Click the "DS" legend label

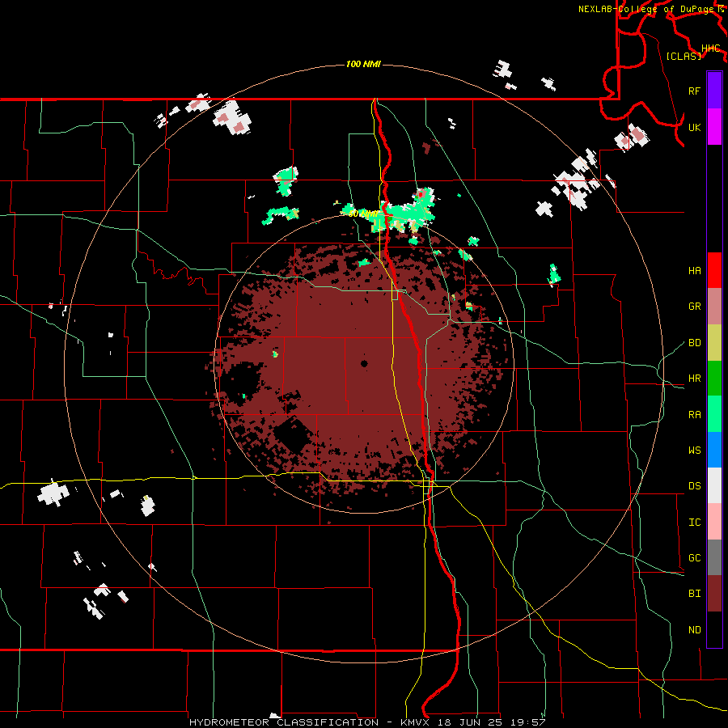694,486
